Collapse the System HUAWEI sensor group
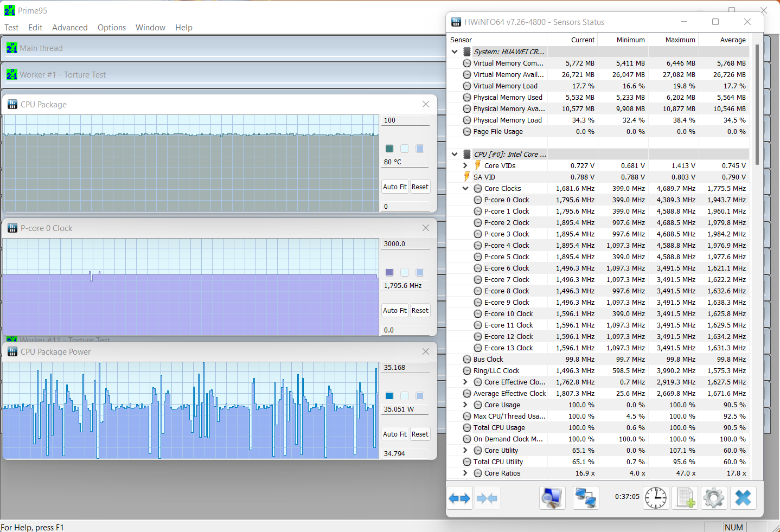The height and width of the screenshot is (532, 780). click(455, 52)
